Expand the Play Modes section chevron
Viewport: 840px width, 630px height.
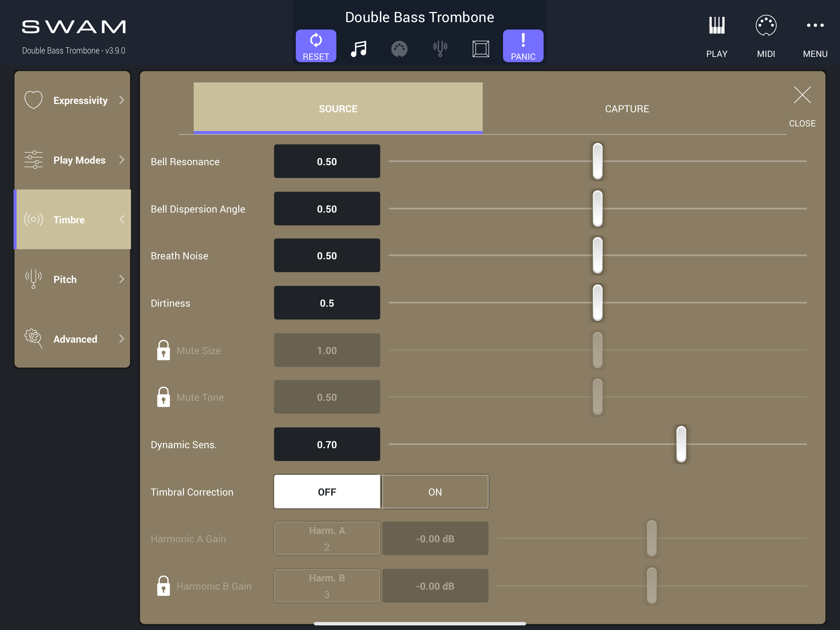coord(121,160)
